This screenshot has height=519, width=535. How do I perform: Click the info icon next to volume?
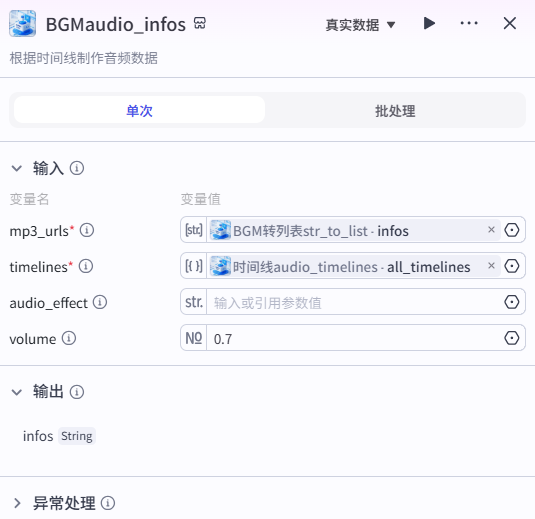click(x=69, y=338)
